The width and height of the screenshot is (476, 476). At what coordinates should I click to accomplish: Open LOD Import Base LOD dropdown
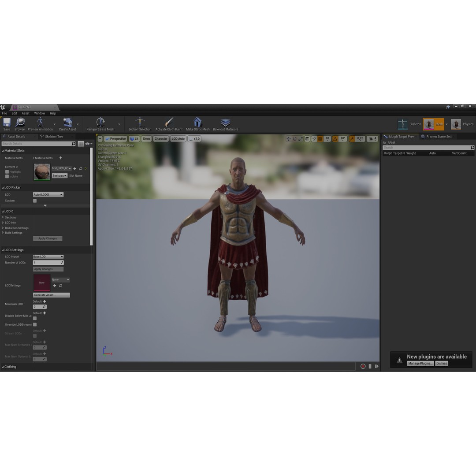tap(48, 257)
